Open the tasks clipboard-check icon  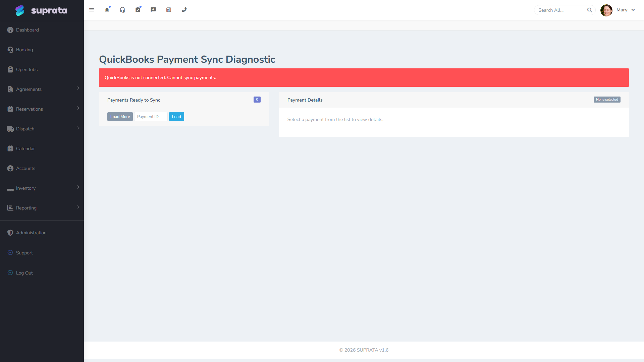point(138,10)
